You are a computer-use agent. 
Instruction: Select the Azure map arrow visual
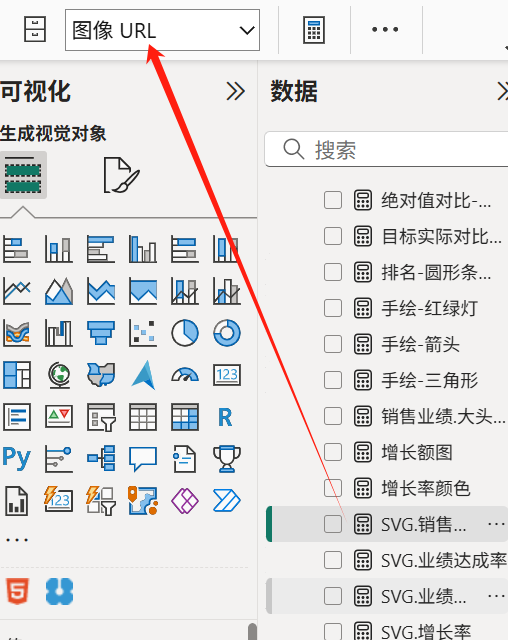pos(143,375)
